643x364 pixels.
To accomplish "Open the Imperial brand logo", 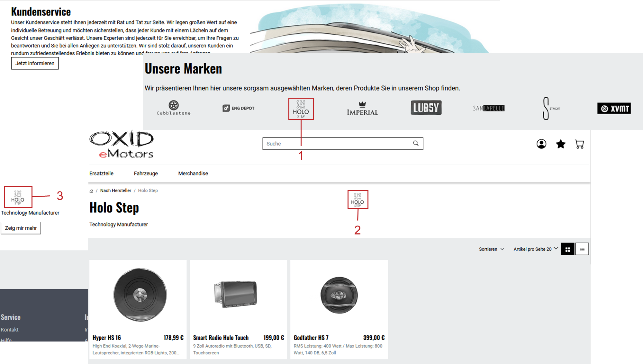I will (x=362, y=109).
